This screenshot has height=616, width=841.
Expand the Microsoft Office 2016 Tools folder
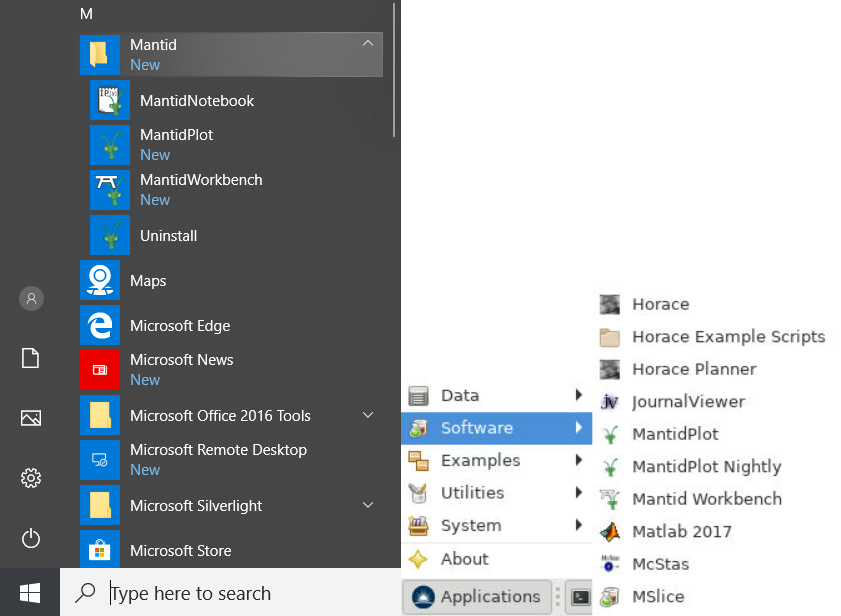(367, 415)
